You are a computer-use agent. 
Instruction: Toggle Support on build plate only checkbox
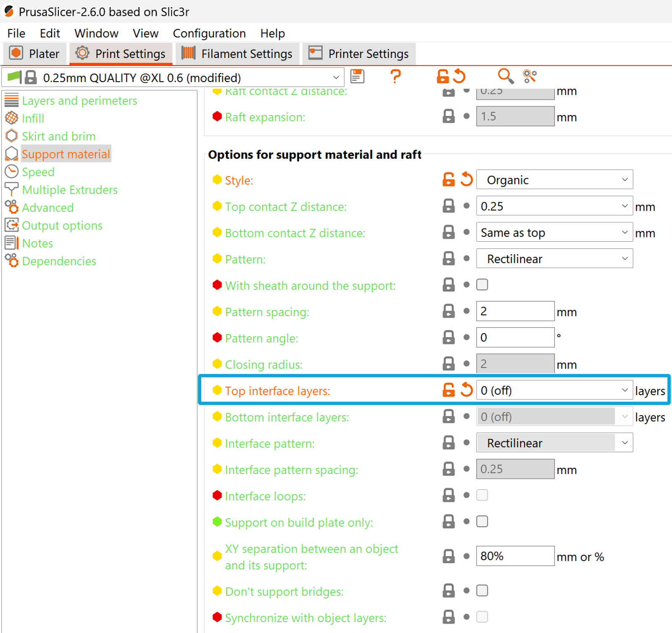(482, 522)
